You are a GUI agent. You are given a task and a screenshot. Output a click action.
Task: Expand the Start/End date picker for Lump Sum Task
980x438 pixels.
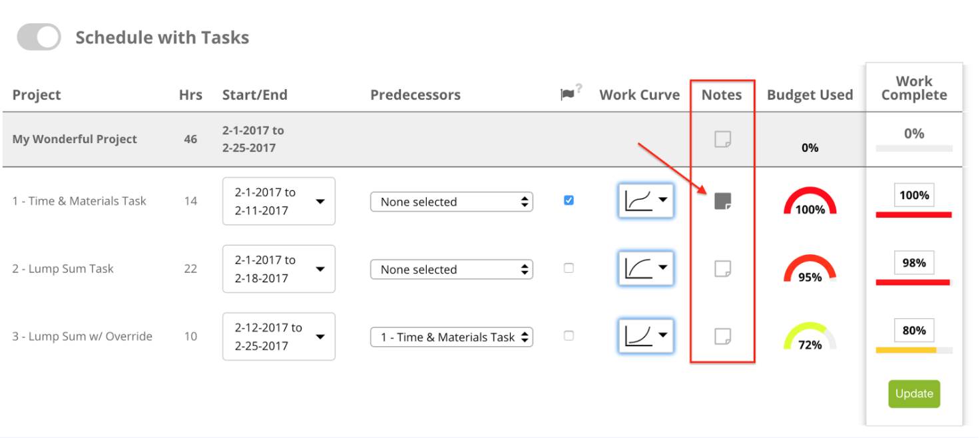pyautogui.click(x=278, y=268)
